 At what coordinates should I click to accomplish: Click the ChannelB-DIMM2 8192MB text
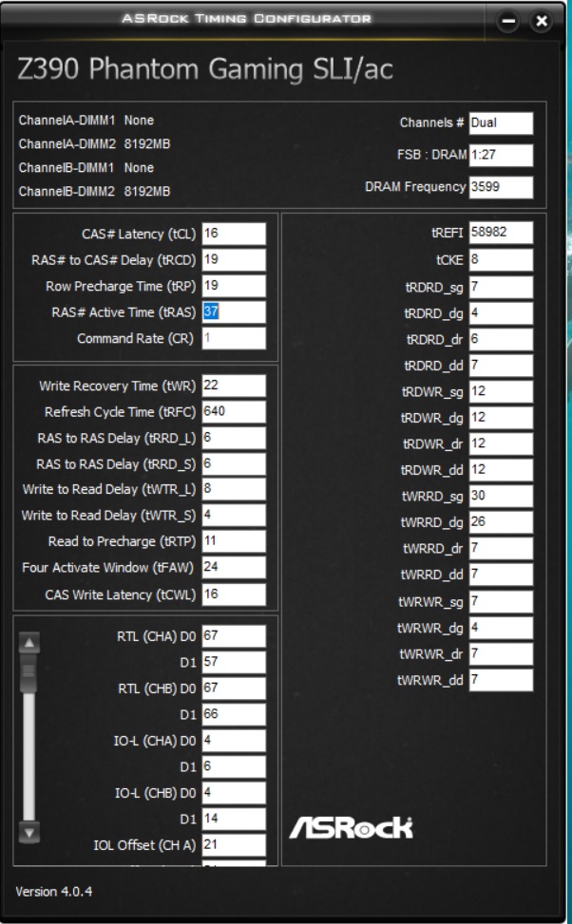[94, 192]
